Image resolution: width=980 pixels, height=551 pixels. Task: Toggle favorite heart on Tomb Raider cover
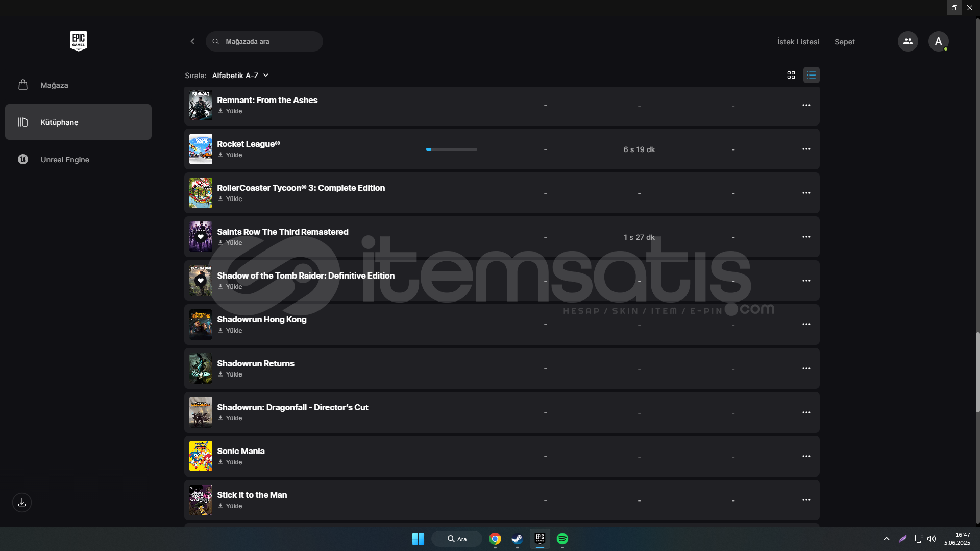pyautogui.click(x=201, y=281)
